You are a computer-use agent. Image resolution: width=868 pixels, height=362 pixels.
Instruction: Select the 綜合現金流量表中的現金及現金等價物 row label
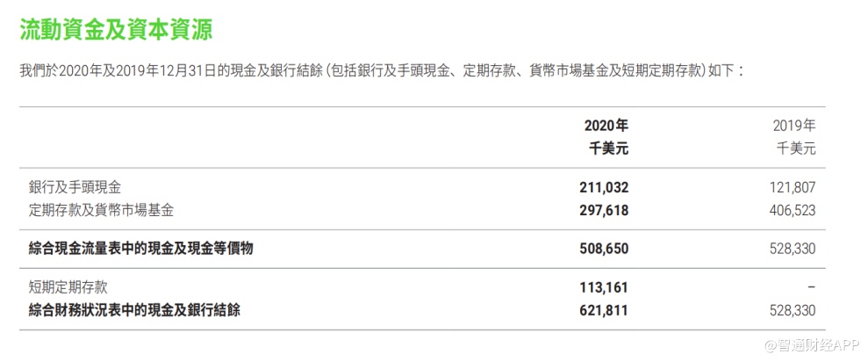coord(140,249)
